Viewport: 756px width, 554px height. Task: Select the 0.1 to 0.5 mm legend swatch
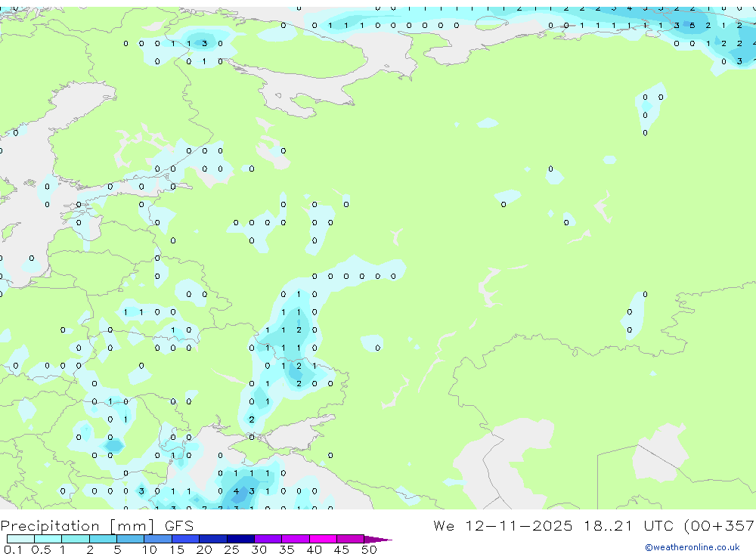(x=20, y=539)
